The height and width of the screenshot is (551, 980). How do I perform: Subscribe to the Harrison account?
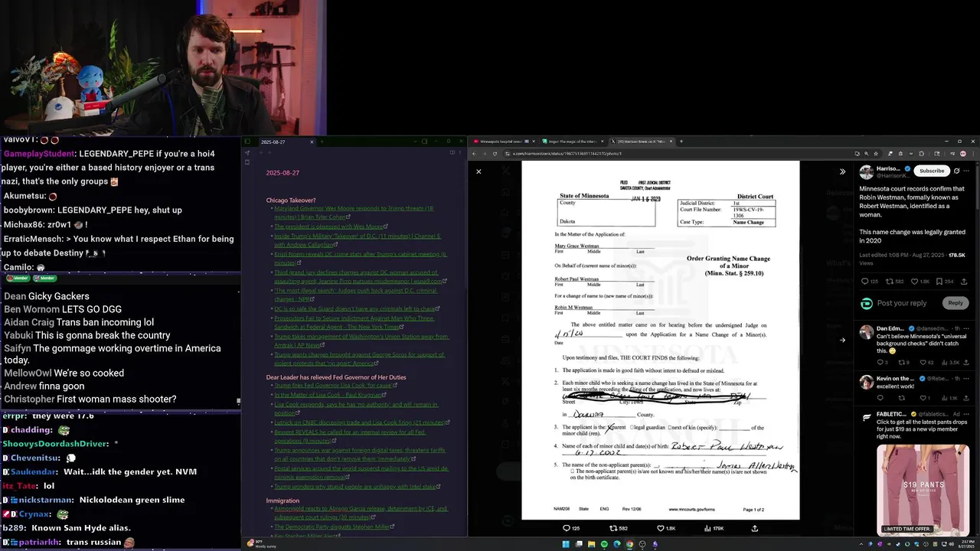point(932,171)
